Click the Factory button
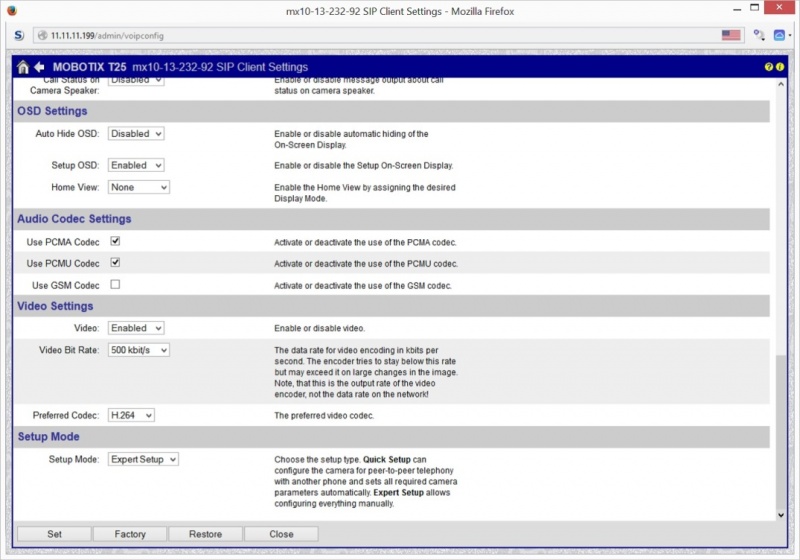This screenshot has height=560, width=800. point(130,534)
